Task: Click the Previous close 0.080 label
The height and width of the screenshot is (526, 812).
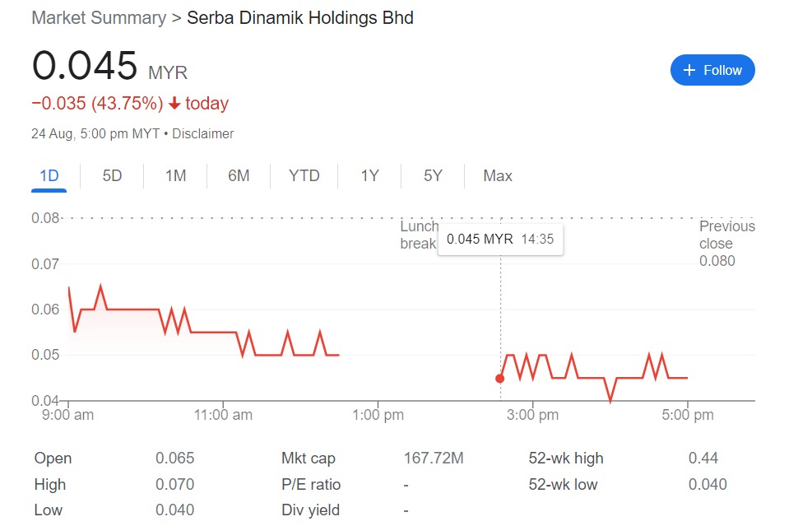Action: point(727,244)
